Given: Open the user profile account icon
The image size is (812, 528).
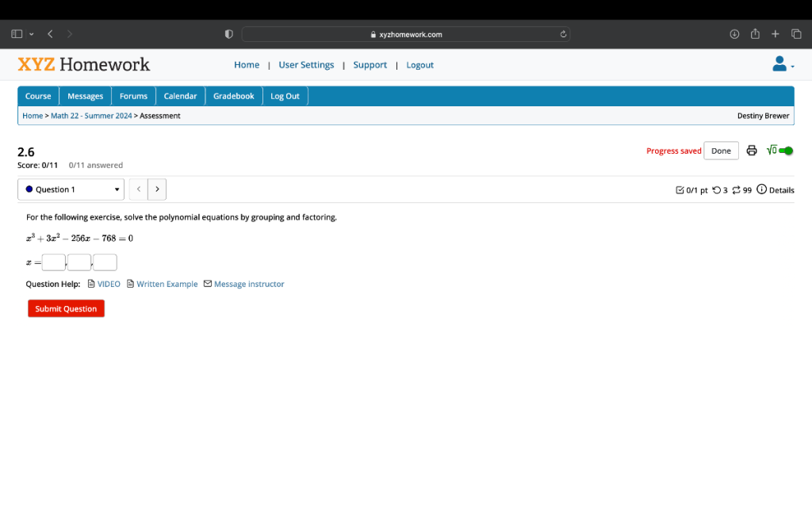Looking at the screenshot, I should tap(781, 64).
